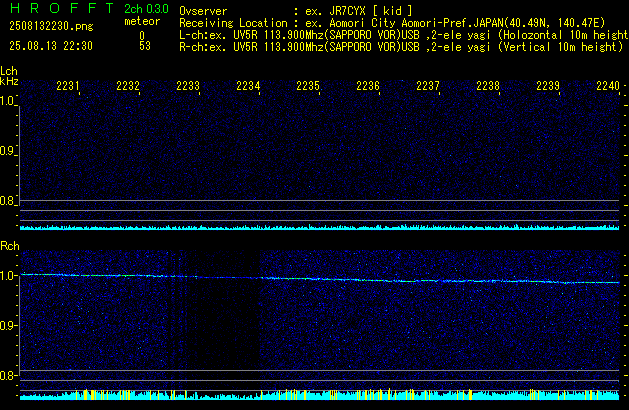
Task: Click the Rch cyan signal level bar
Action: [320, 395]
